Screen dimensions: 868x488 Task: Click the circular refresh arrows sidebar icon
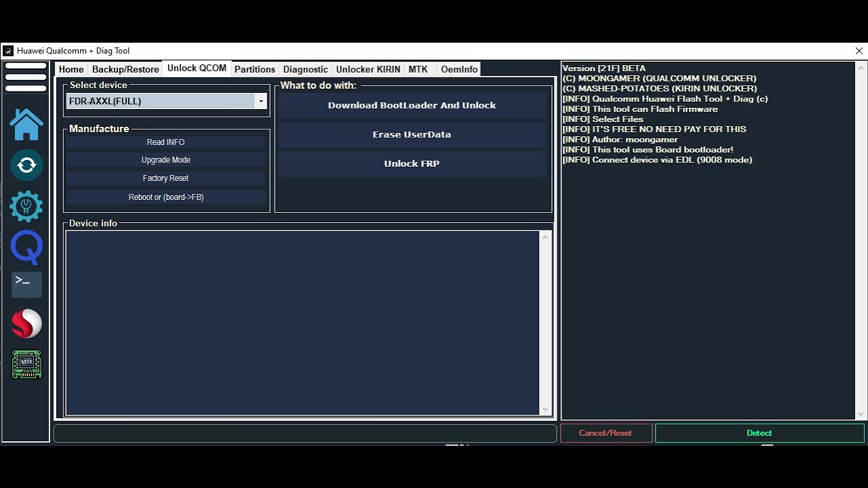click(26, 165)
